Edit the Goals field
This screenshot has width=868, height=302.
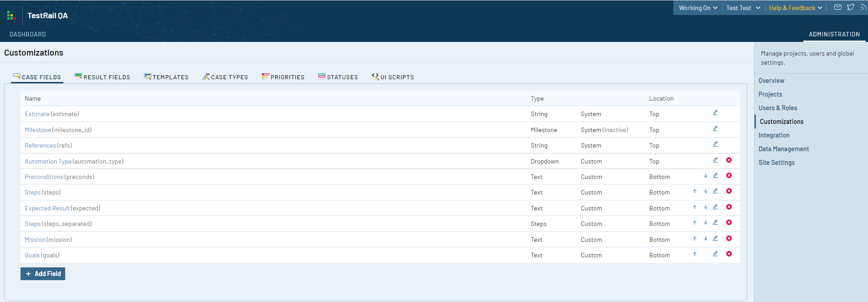(x=715, y=254)
